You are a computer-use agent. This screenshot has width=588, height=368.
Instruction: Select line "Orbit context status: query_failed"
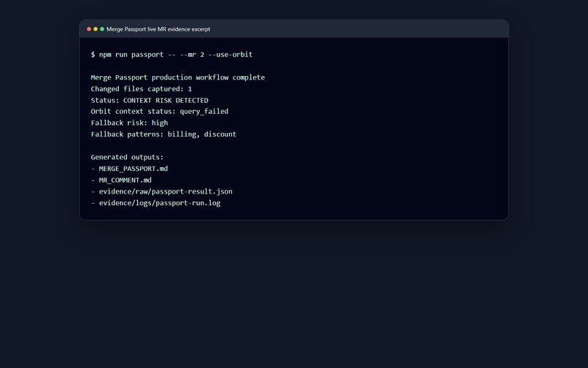pyautogui.click(x=159, y=111)
